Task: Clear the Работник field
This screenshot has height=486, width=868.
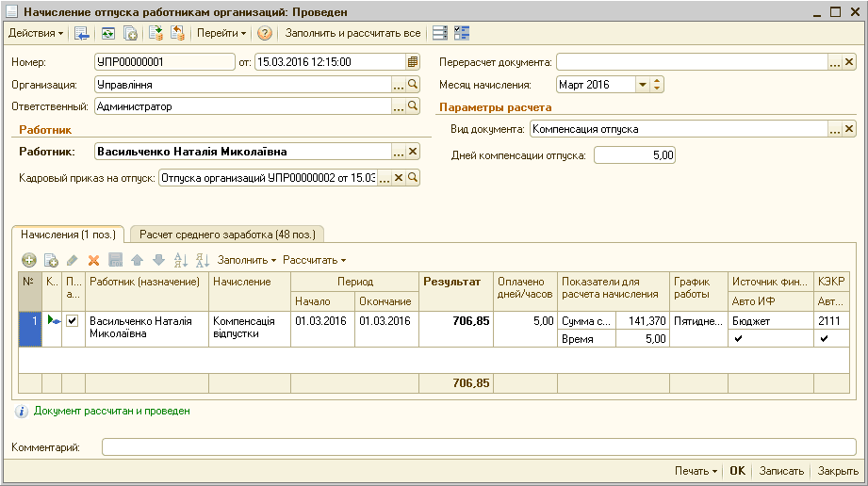Action: coord(413,152)
